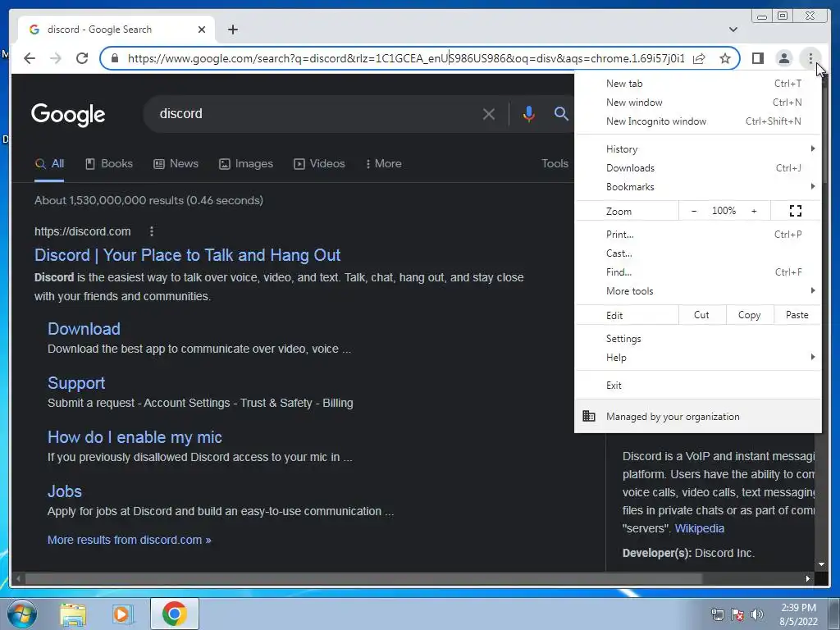Open the Discord Your Place to Talk link
Image resolution: width=840 pixels, height=630 pixels.
(x=188, y=255)
